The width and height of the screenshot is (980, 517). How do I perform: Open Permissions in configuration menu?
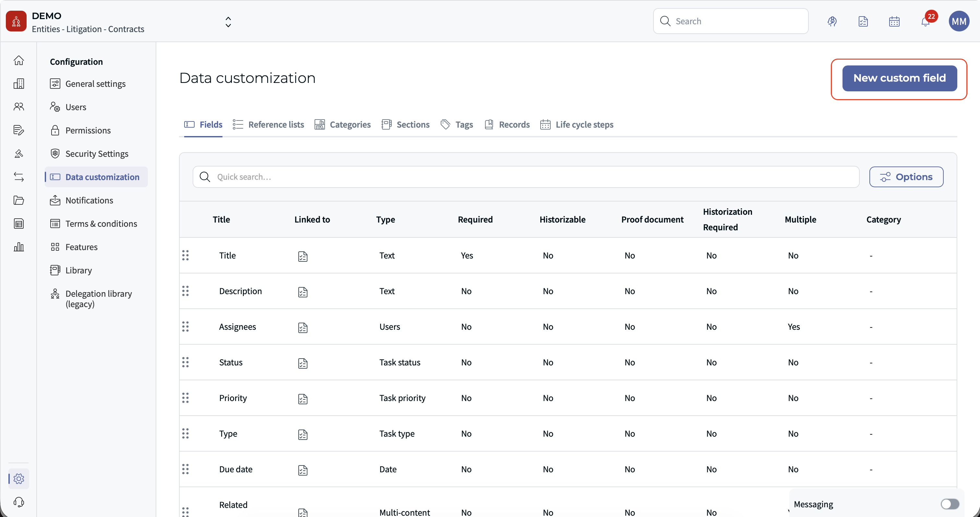[x=88, y=131]
